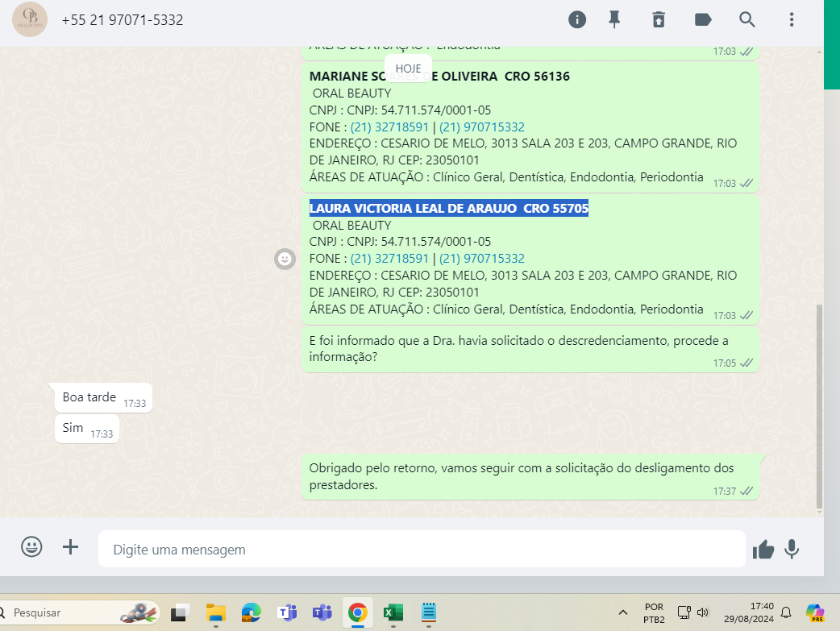Image resolution: width=840 pixels, height=631 pixels.
Task: Click phone link (21) 32718591 in the Laura message
Action: click(x=389, y=259)
